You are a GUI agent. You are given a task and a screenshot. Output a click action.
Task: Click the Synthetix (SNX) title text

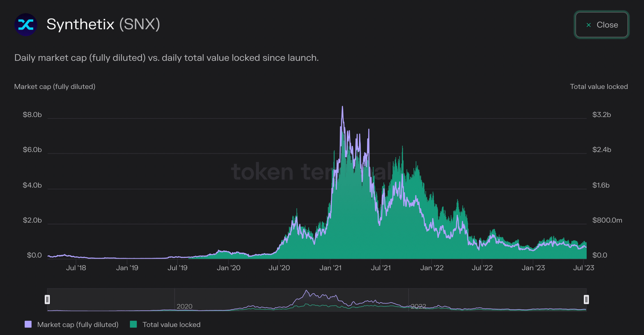coord(103,24)
